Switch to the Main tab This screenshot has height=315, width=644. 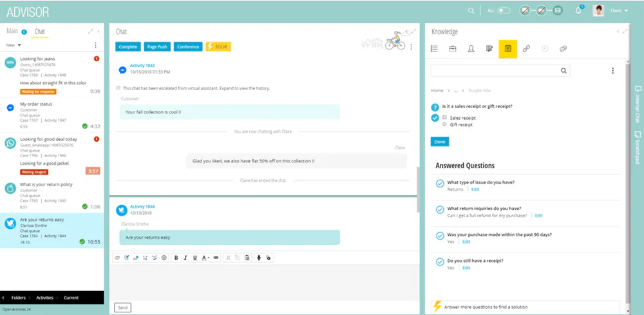pyautogui.click(x=12, y=32)
